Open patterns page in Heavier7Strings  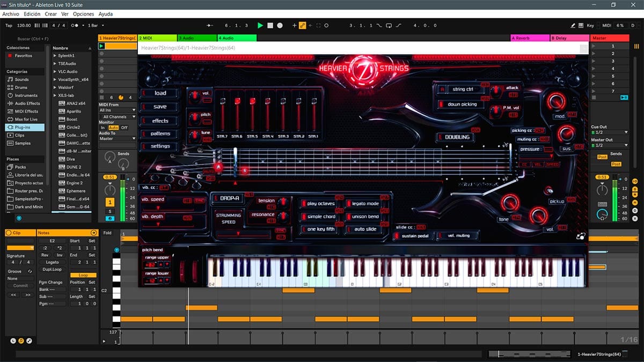[x=160, y=133]
